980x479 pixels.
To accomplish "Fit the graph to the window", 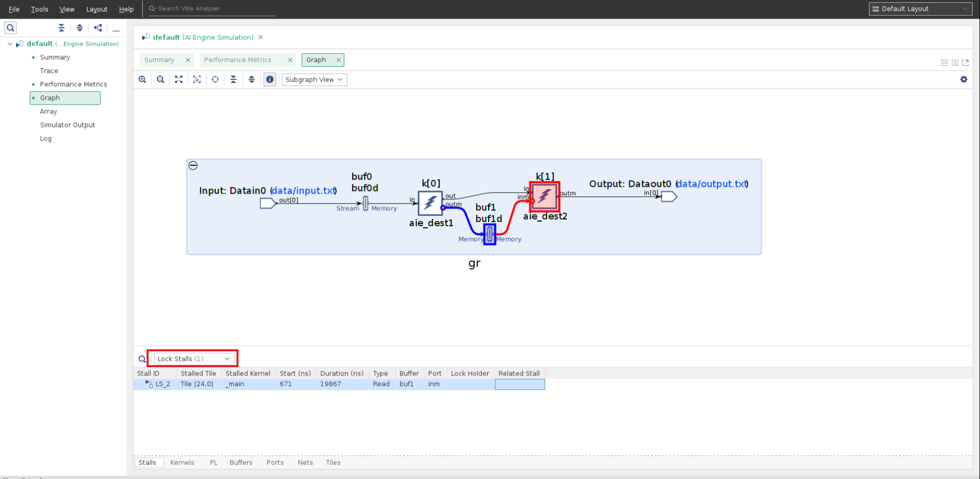I will (x=179, y=80).
